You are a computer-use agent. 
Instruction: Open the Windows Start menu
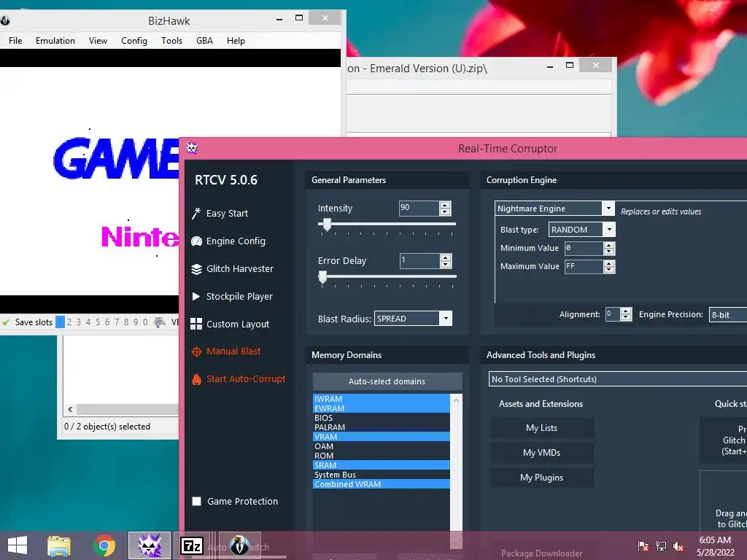click(x=18, y=545)
